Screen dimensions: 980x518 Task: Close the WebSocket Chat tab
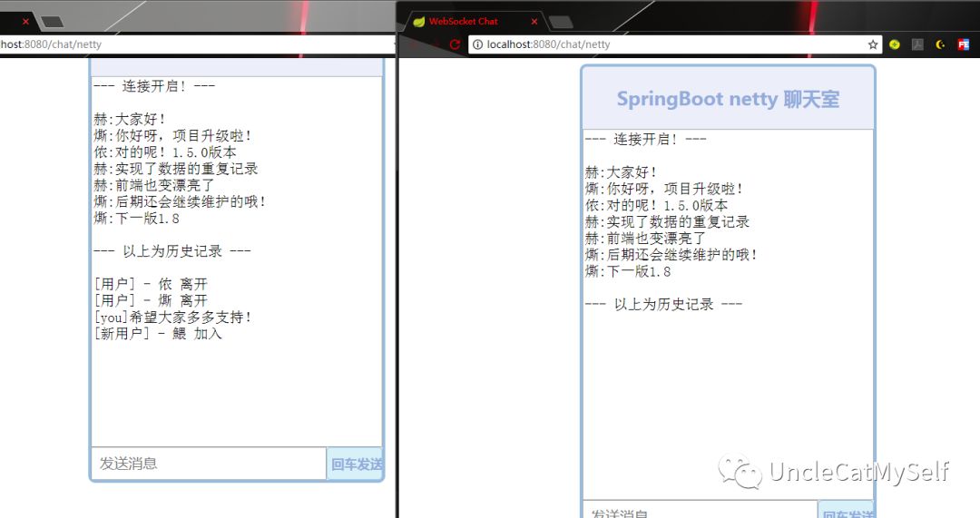[x=534, y=21]
